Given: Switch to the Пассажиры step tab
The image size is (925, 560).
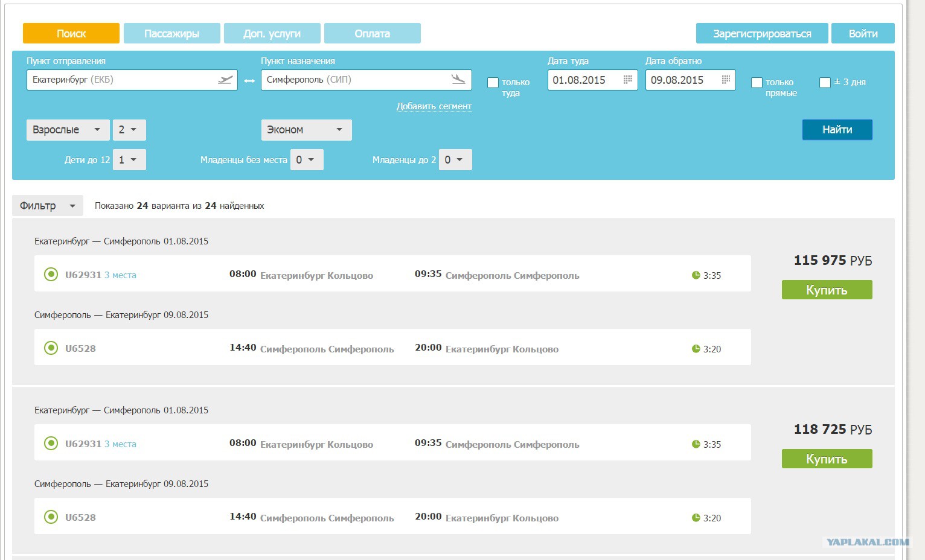Looking at the screenshot, I should [x=172, y=33].
